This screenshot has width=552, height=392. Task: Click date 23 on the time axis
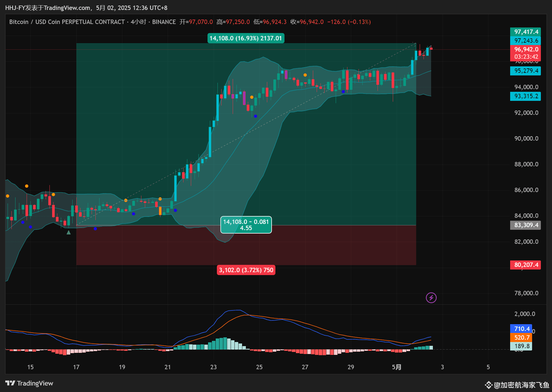coord(214,367)
